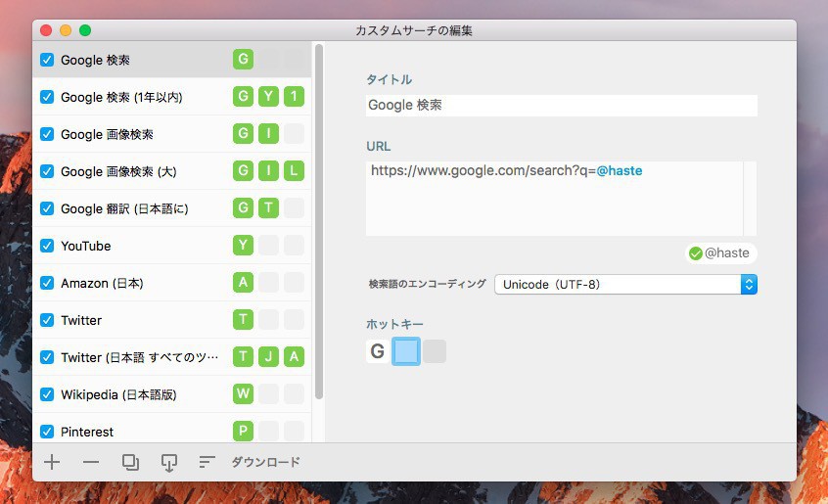Image resolution: width=828 pixels, height=504 pixels.
Task: Select the Pinterest list entry
Action: point(171,429)
